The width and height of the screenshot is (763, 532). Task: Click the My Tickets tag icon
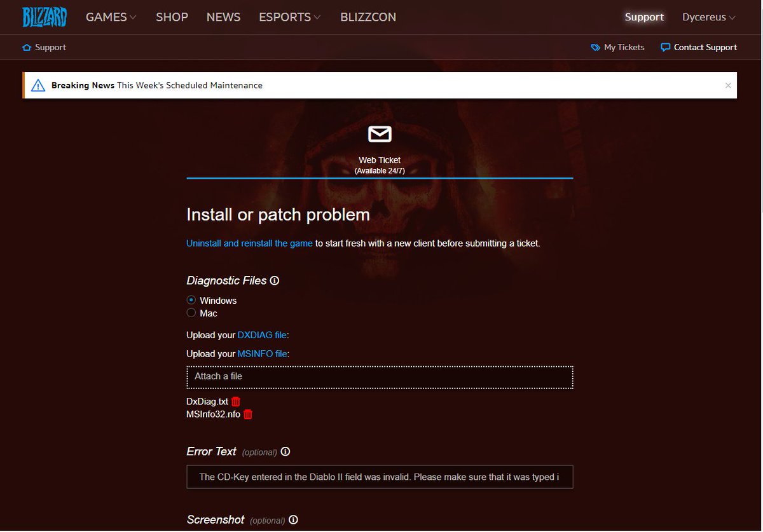596,47
